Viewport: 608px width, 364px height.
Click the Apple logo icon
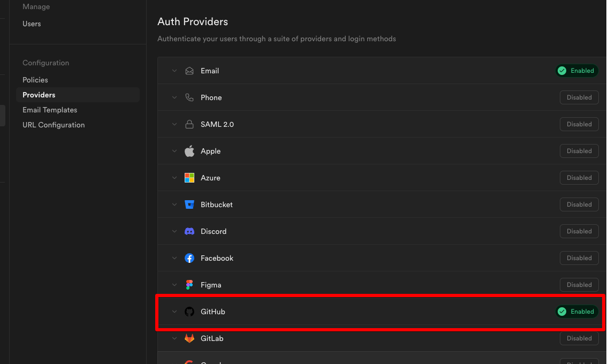189,151
